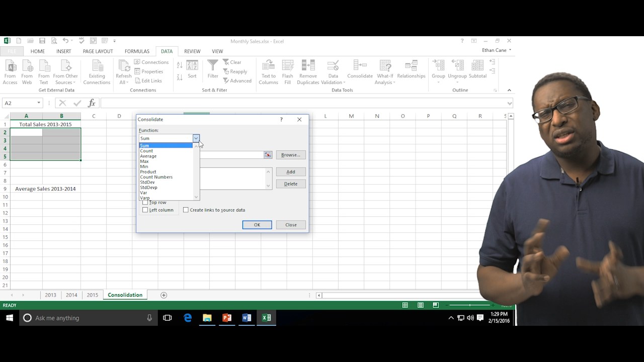Screen dimensions: 644x362
Task: Click the Close button in Consolidate
Action: click(291, 225)
